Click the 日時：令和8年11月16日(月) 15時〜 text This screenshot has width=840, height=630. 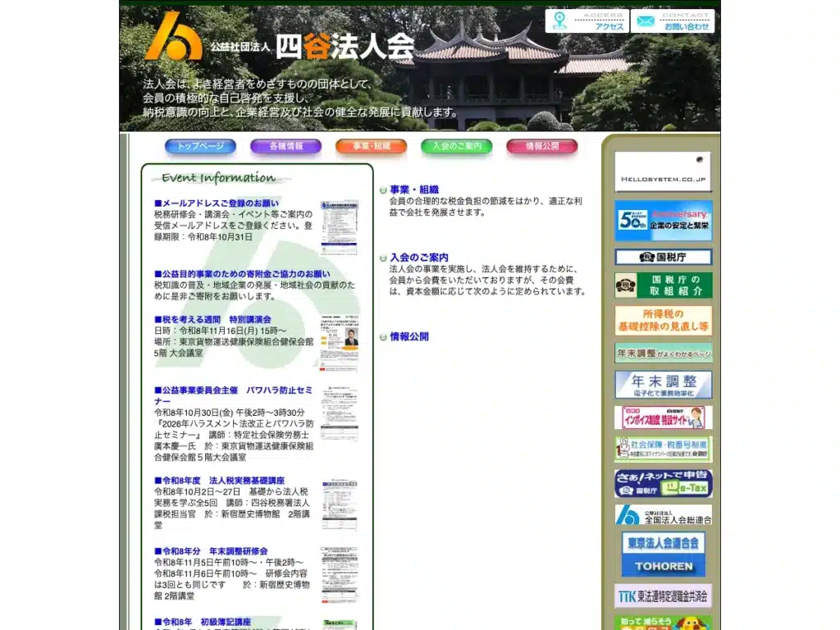(x=220, y=331)
